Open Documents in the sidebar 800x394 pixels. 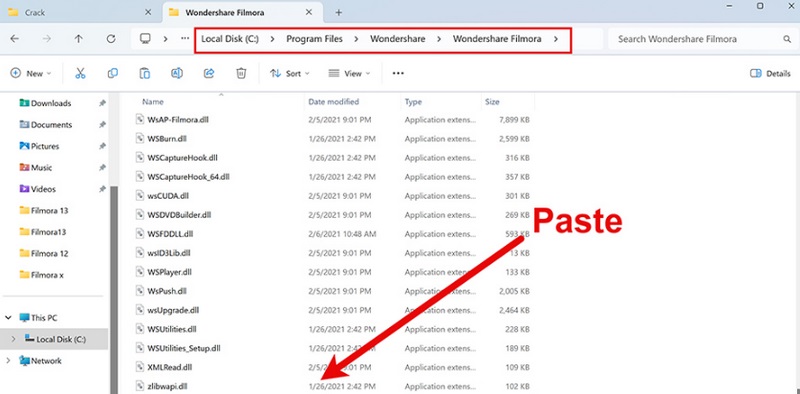[51, 125]
